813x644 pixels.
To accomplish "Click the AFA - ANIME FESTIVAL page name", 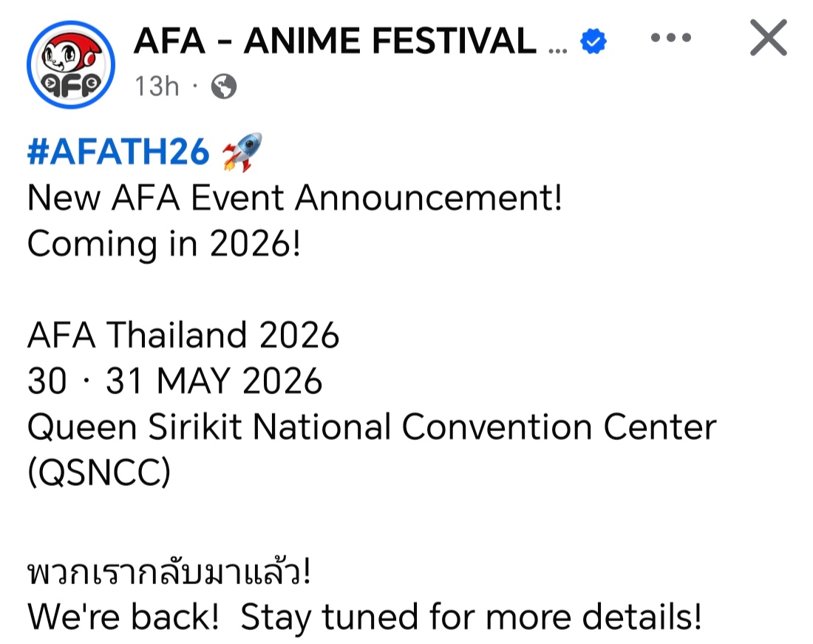I will click(335, 41).
